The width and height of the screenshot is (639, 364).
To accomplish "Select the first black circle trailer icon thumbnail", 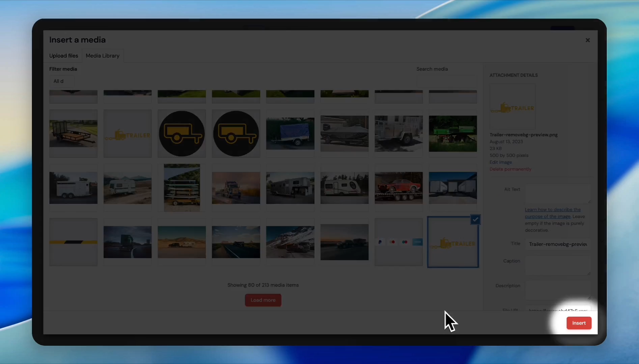I will point(182,133).
